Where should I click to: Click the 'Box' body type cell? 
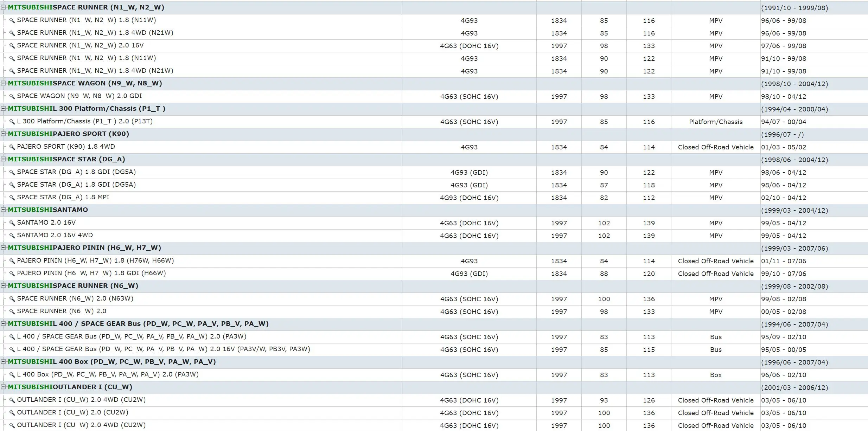[x=716, y=375]
